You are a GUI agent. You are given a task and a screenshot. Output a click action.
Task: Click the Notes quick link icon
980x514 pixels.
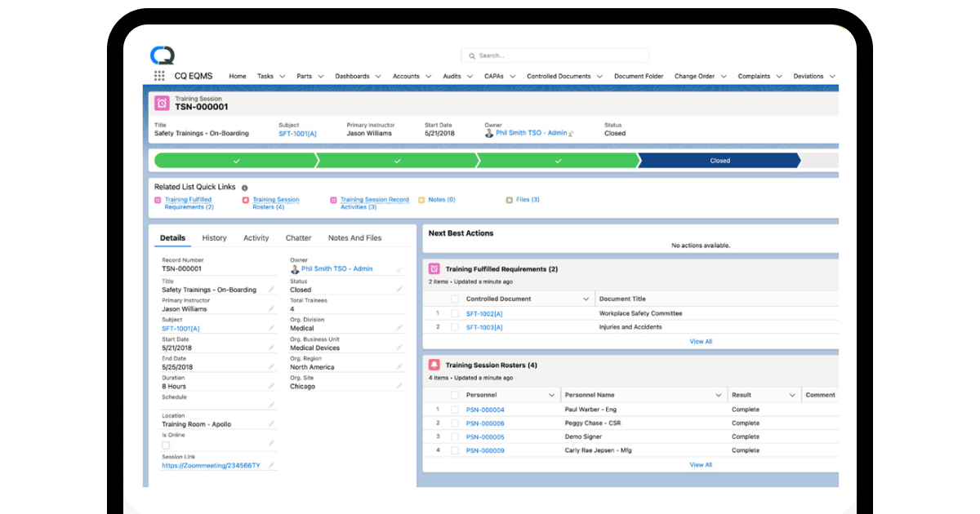[421, 199]
